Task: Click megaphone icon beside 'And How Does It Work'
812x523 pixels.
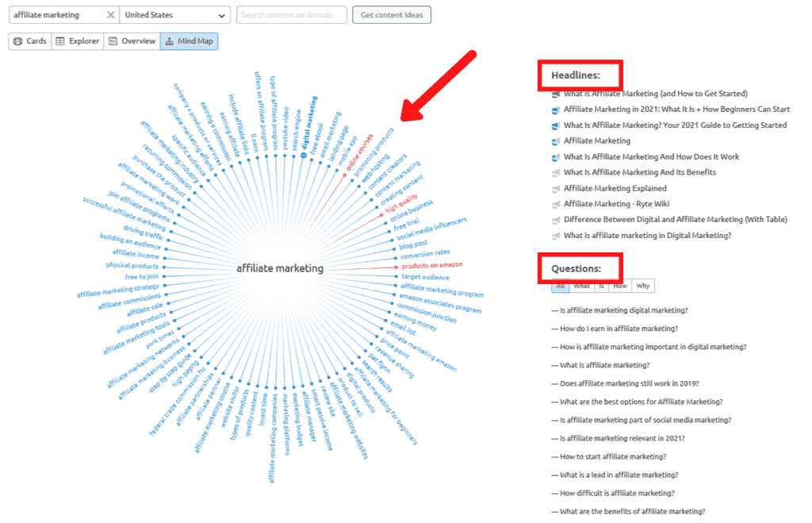Action: pyautogui.click(x=556, y=157)
